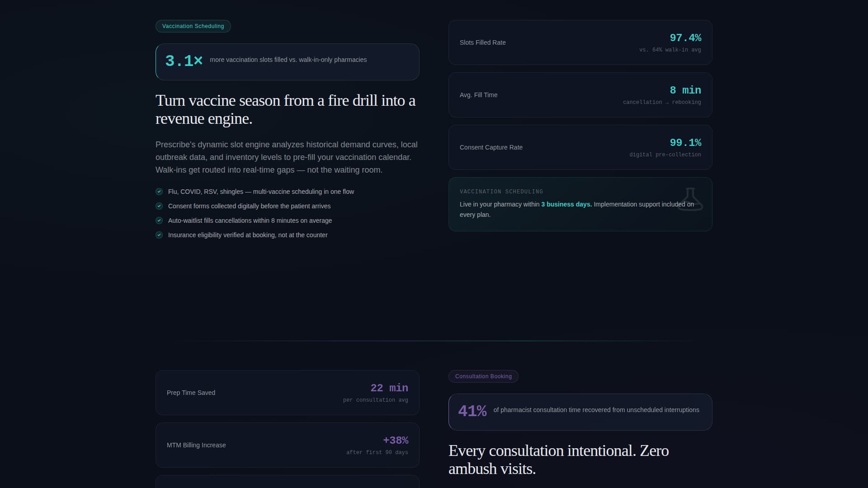Screen dimensions: 868x488
Task: Select the Vaccination Scheduling badge
Action: click(x=193, y=26)
